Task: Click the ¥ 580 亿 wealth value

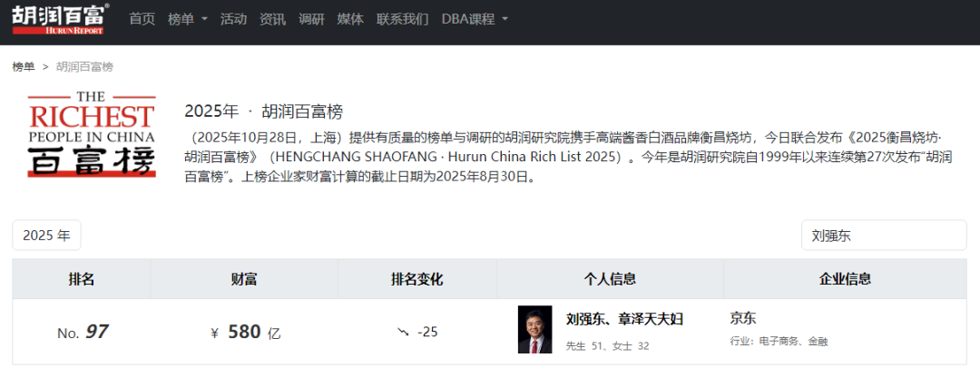Action: pyautogui.click(x=246, y=333)
